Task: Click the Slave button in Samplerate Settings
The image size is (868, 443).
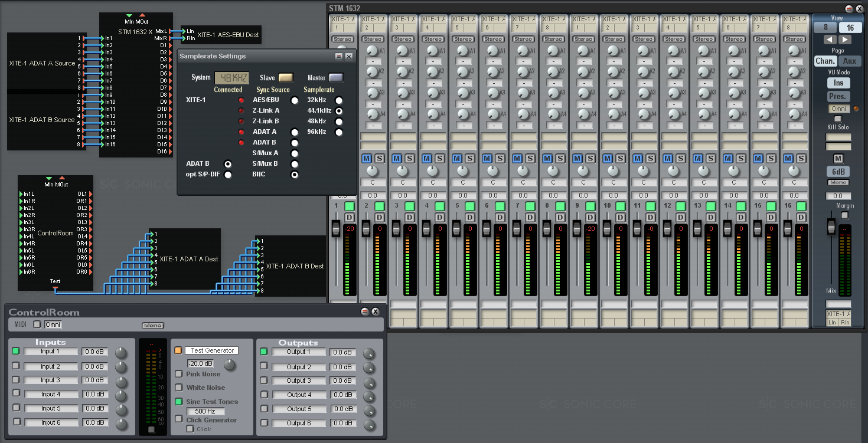Action: coord(286,77)
